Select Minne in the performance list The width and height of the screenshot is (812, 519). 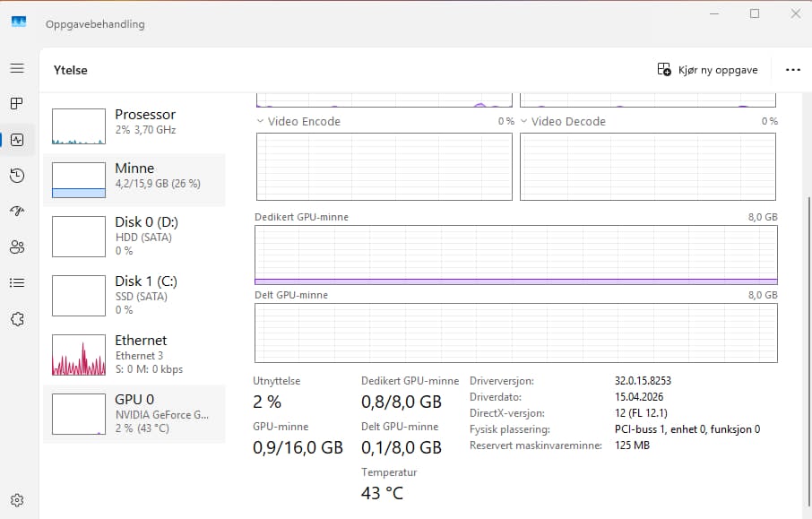pyautogui.click(x=134, y=180)
